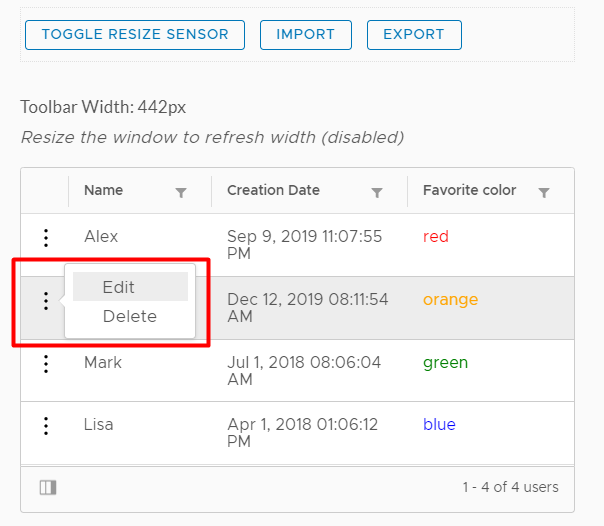Click the blue color value for Lisa
The image size is (604, 526).
439,425
